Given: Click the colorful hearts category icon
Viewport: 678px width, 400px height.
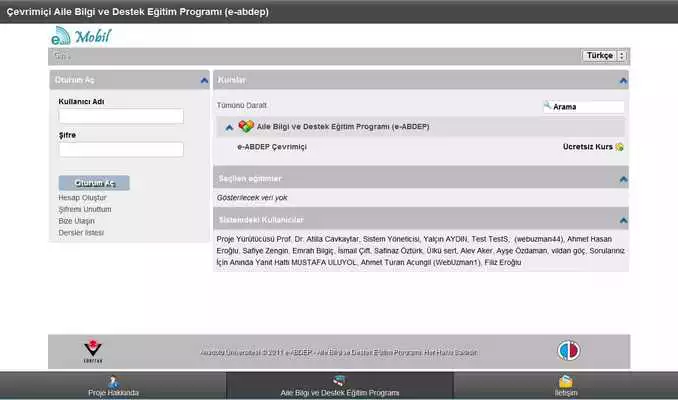Looking at the screenshot, I should click(x=246, y=126).
